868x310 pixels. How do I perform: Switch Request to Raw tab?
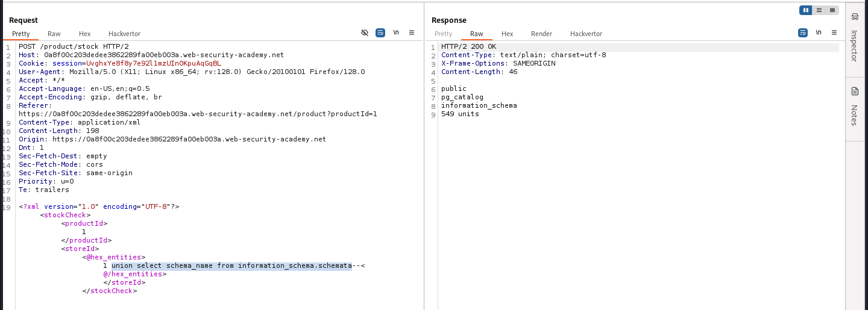(54, 34)
